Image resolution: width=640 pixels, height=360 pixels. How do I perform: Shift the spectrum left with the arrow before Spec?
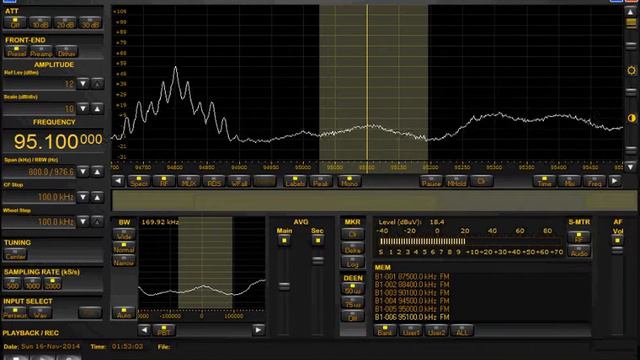tap(118, 181)
